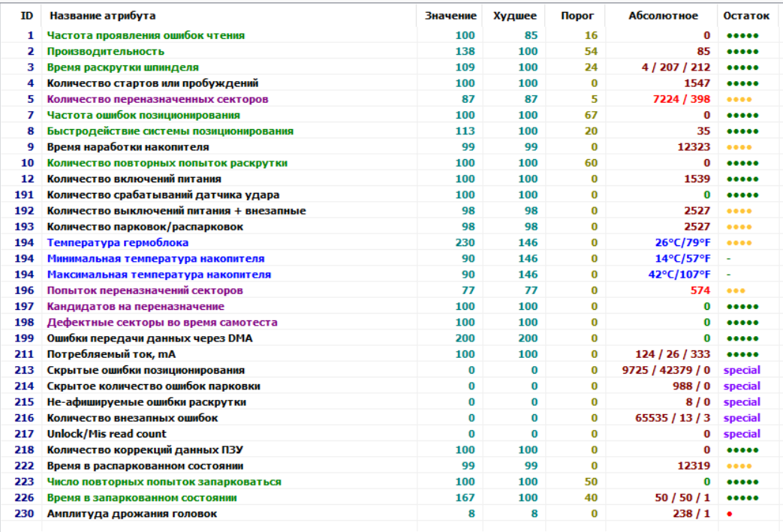The image size is (783, 532).
Task: Click the 'ID' column header
Action: click(27, 16)
